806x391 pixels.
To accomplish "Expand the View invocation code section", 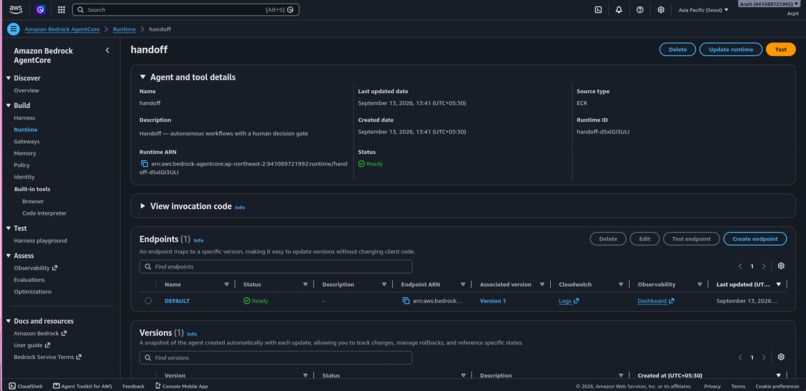I will point(143,206).
